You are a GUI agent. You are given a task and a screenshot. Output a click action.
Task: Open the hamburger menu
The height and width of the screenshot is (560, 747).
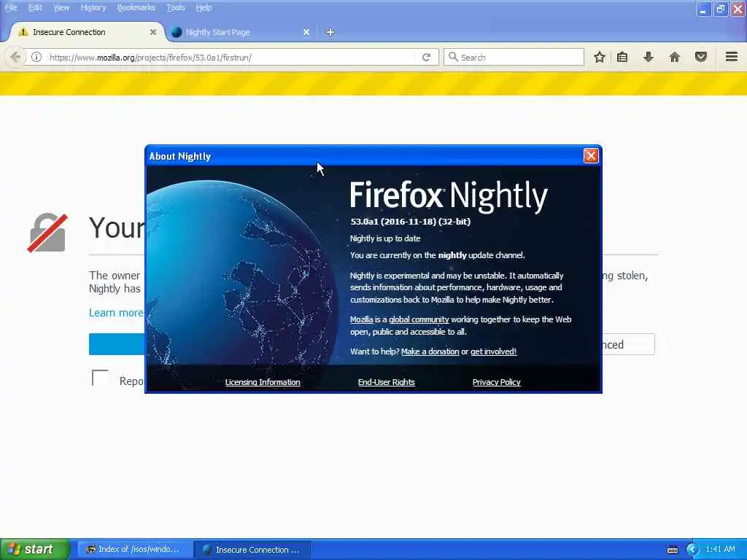click(x=732, y=57)
